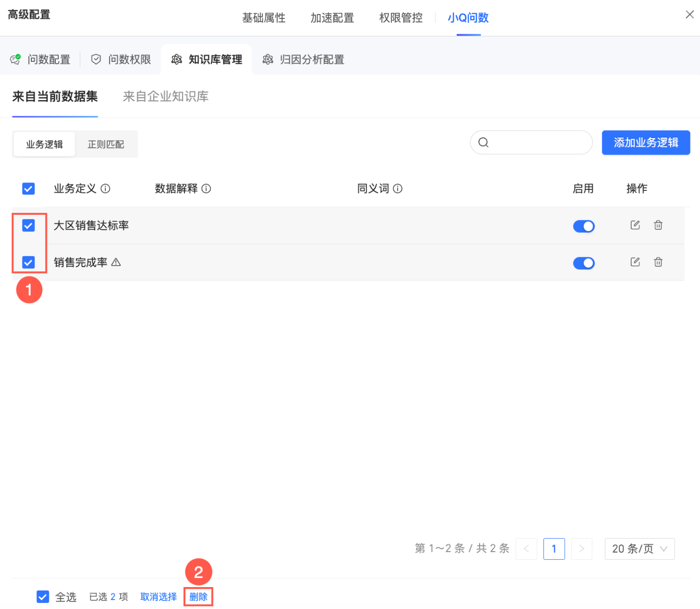The image size is (700, 609).
Task: Go to next page arrow
Action: 581,549
